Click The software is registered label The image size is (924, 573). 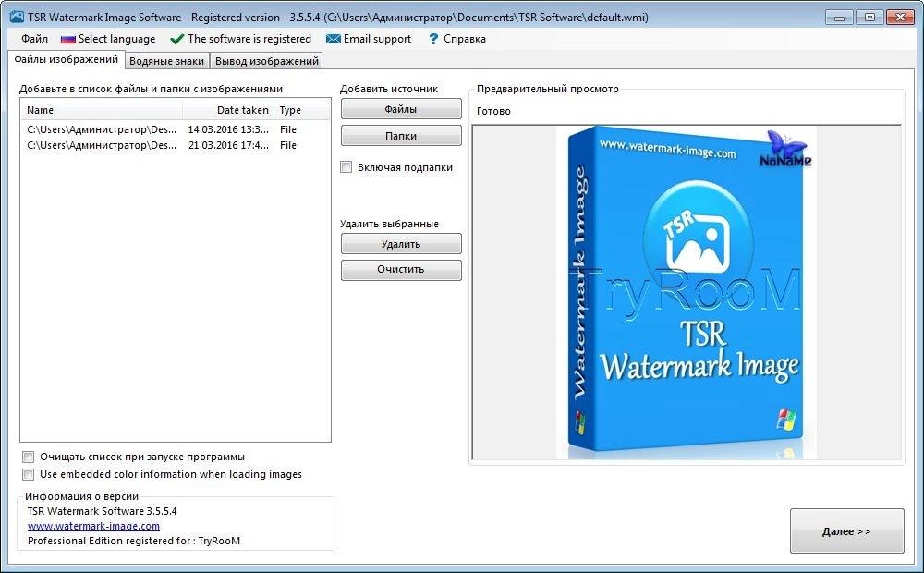pos(249,39)
